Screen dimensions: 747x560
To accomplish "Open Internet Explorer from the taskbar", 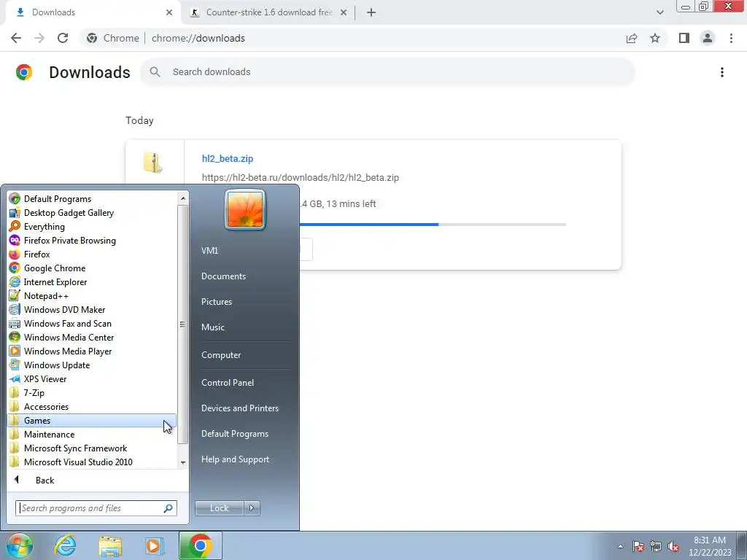I will 65,545.
